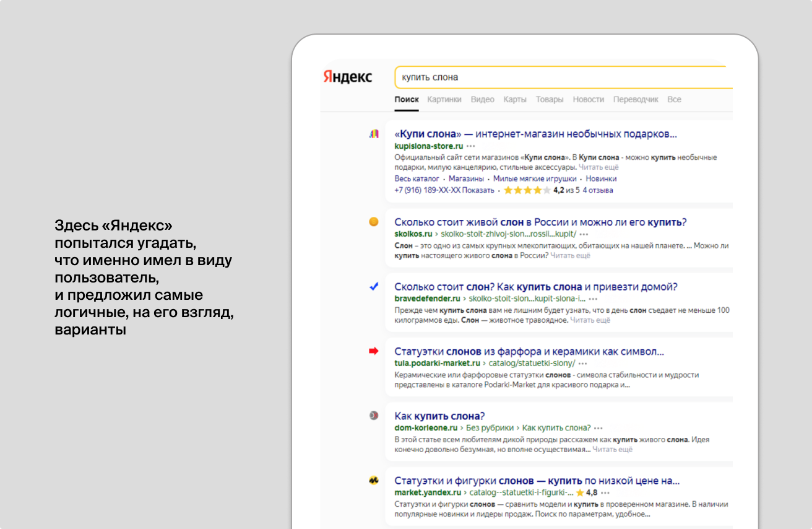The height and width of the screenshot is (529, 812).
Task: Click the dom-korleone.ru favicon
Action: click(374, 416)
